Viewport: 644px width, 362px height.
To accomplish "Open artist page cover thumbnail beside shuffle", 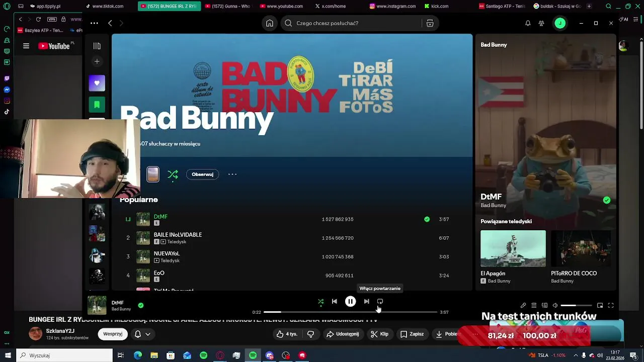I will click(153, 174).
